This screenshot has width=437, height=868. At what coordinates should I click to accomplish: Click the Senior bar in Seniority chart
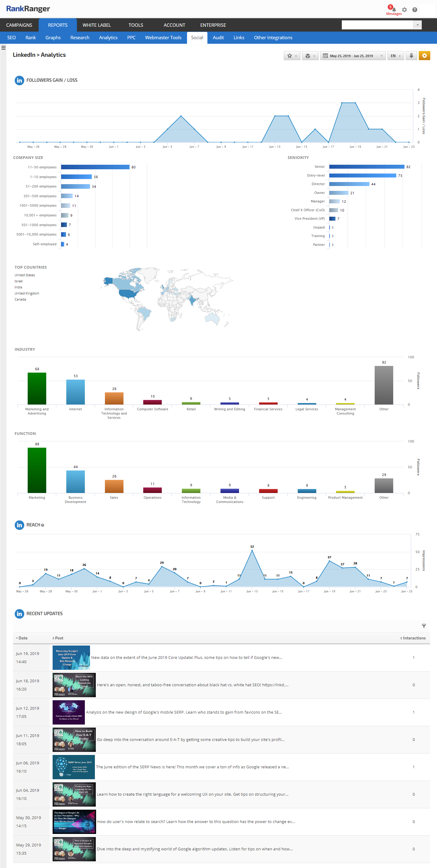tap(367, 167)
